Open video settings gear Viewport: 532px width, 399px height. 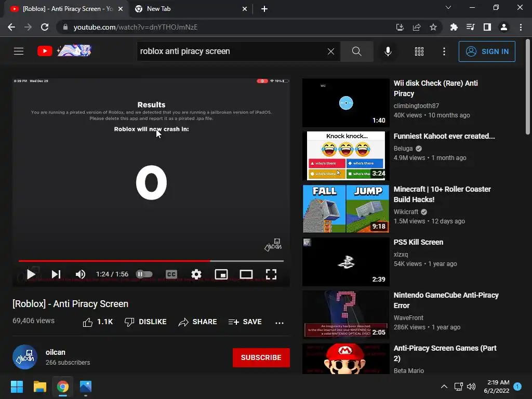click(196, 274)
